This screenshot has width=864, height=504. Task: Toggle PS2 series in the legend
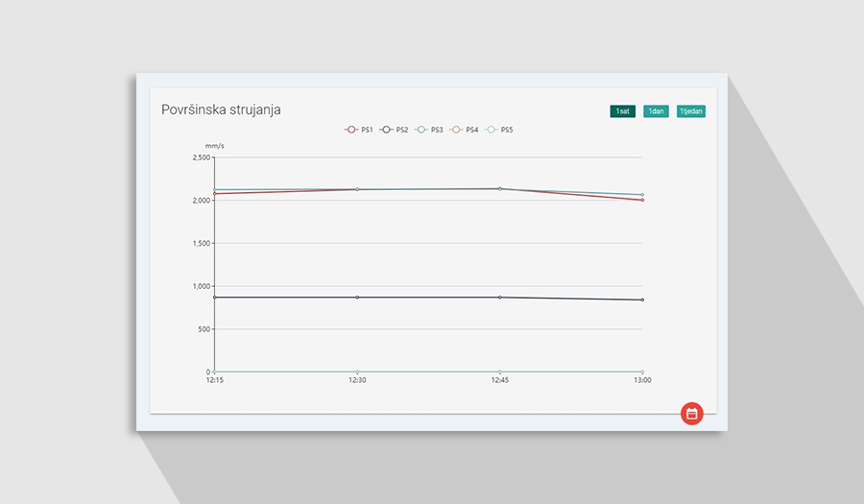coord(394,130)
